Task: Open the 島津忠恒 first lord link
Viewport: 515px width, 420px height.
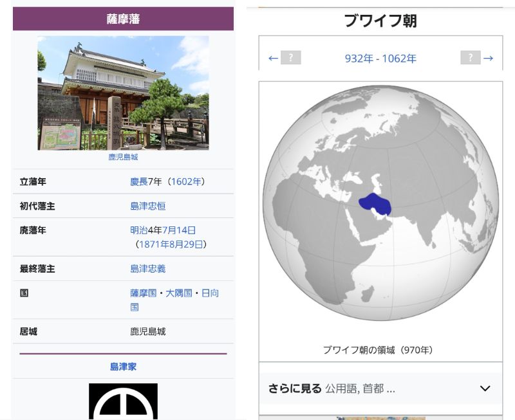Action: click(x=148, y=206)
